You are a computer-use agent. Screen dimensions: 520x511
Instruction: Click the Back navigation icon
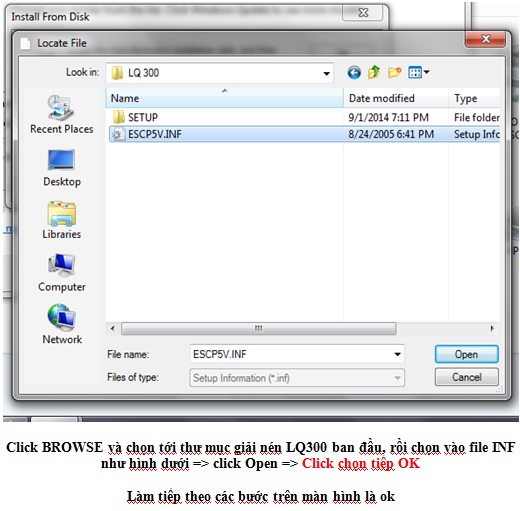click(x=354, y=72)
